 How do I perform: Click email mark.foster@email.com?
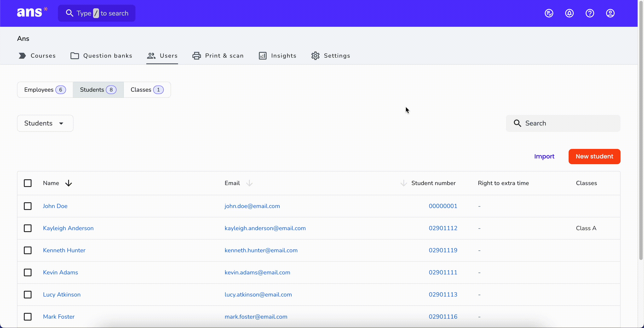[x=256, y=317]
